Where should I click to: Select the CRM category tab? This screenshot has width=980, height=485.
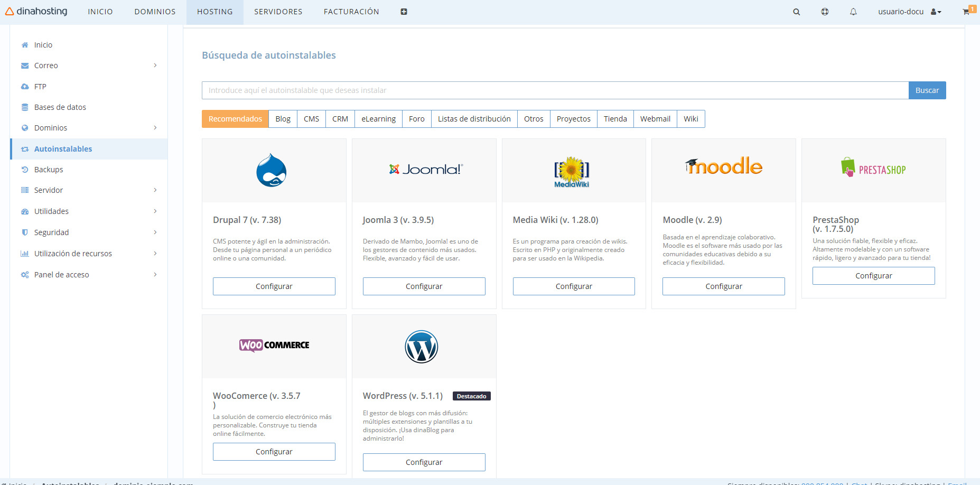pos(340,119)
